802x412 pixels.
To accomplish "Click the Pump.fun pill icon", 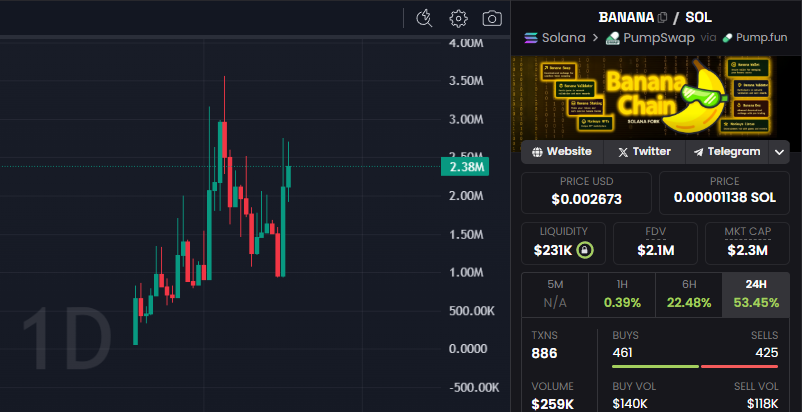I will click(x=727, y=38).
